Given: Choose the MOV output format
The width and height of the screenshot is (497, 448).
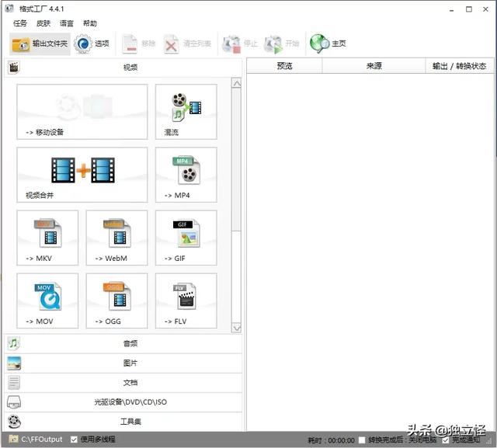Looking at the screenshot, I should tap(47, 300).
